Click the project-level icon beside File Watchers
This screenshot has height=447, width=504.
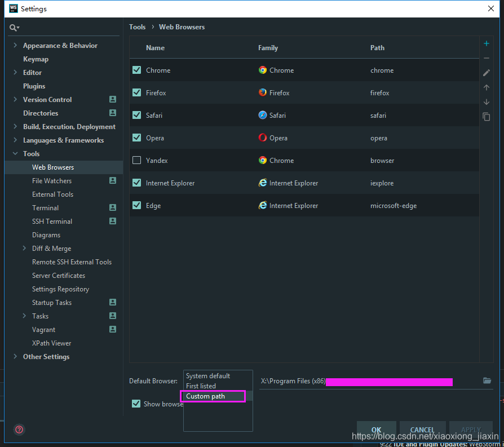(x=113, y=180)
